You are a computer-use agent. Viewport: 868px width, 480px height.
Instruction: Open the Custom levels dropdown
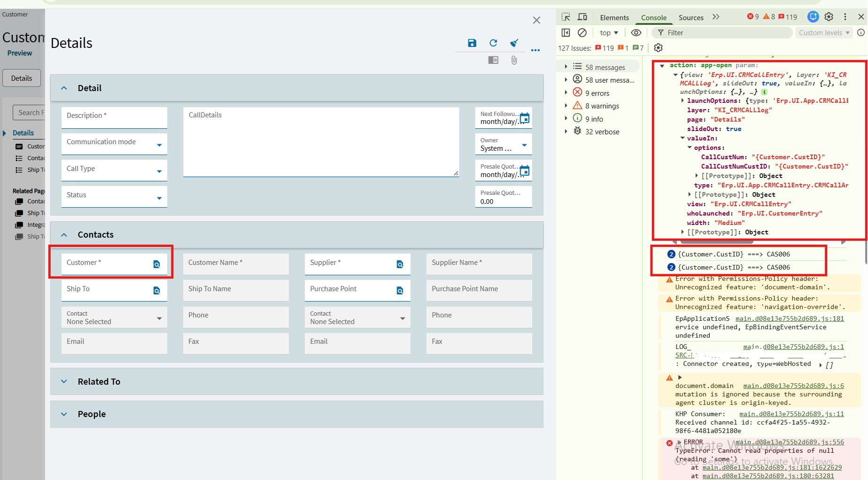(824, 32)
